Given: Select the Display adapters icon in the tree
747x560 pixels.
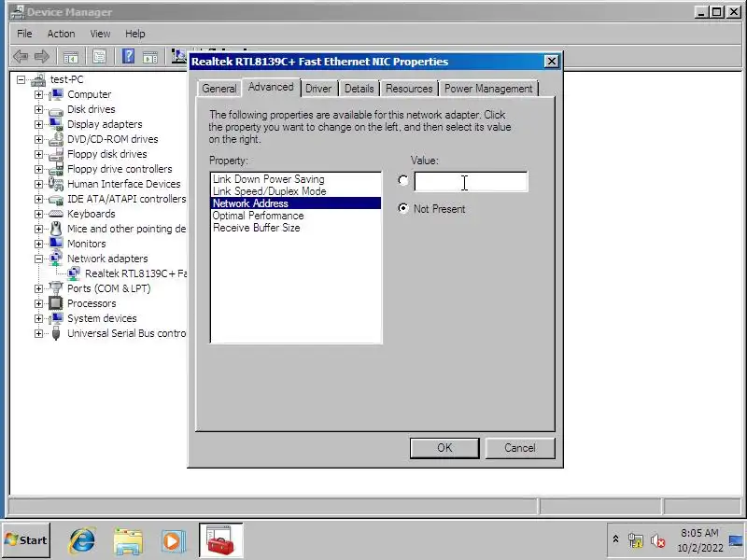Looking at the screenshot, I should [x=56, y=124].
